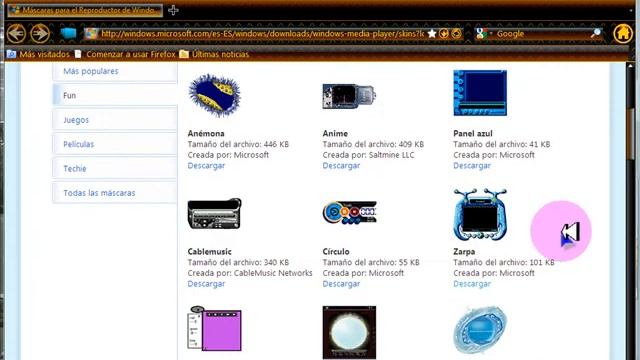Image resolution: width=640 pixels, height=360 pixels.
Task: Open the home page via house icon
Action: [623, 33]
